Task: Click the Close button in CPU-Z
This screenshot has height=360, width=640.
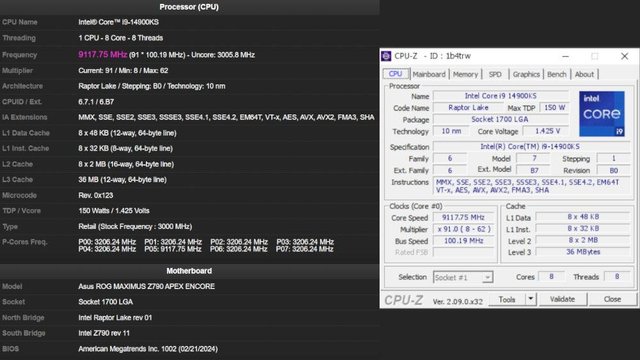Action: pyautogui.click(x=612, y=300)
